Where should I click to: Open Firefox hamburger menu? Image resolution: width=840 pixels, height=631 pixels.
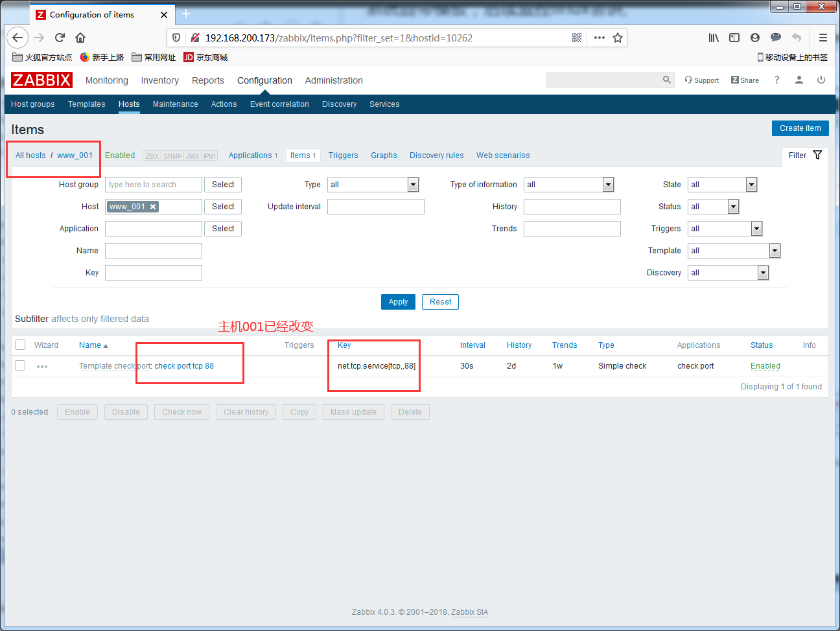[x=823, y=38]
